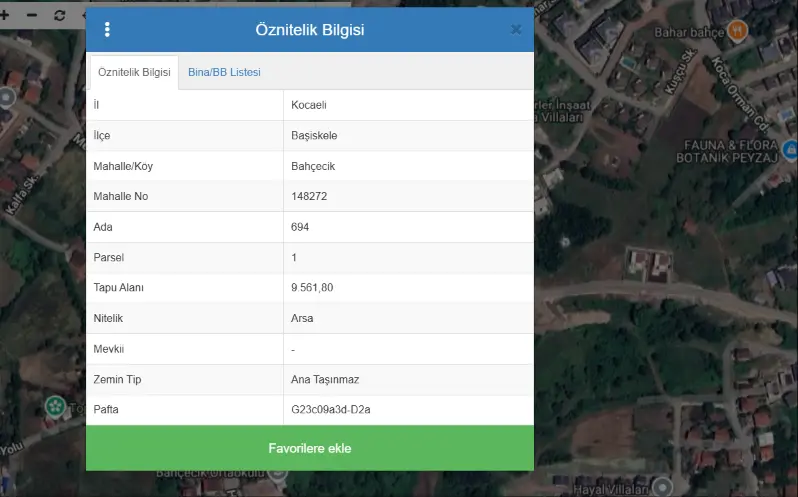This screenshot has width=798, height=497.
Task: Click the Pafta value G23c09a3d-D2a
Action: (331, 410)
